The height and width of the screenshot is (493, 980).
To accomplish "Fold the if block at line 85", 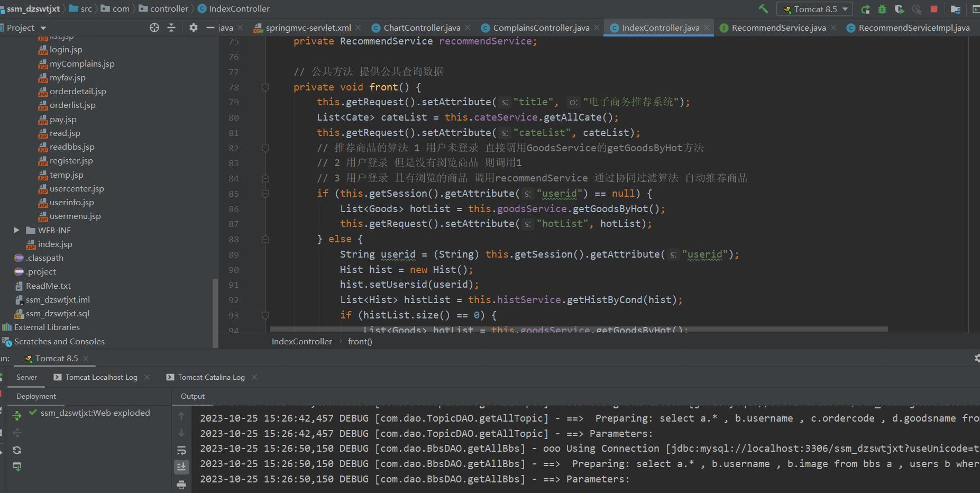I will 265,194.
